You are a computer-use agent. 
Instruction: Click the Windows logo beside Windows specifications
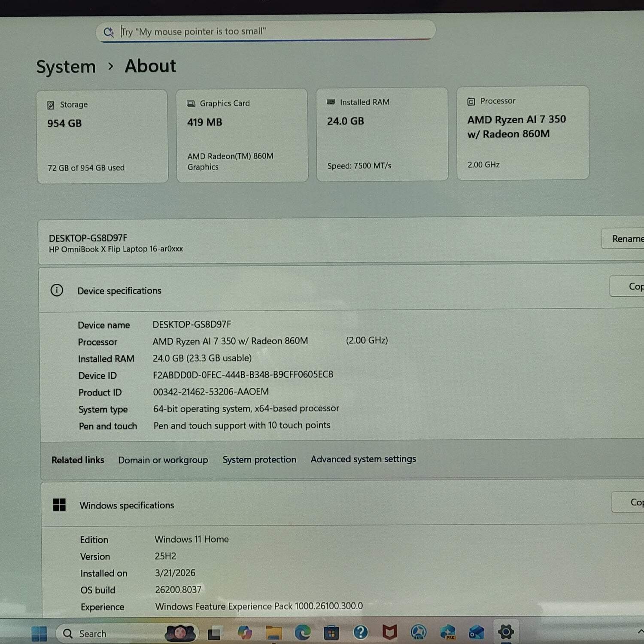tap(59, 505)
